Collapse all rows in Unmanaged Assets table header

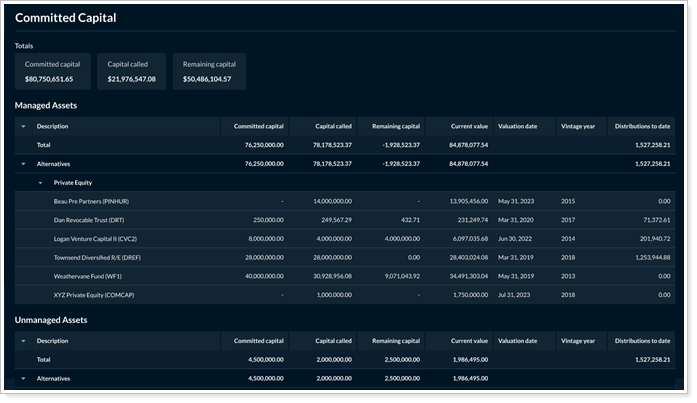click(x=23, y=341)
